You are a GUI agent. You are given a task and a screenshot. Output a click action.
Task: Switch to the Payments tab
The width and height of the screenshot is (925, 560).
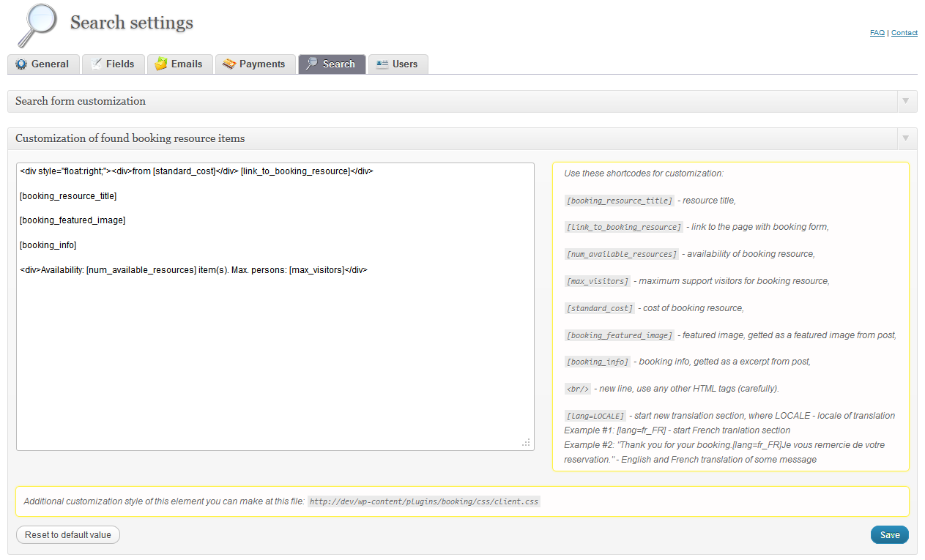pyautogui.click(x=261, y=64)
